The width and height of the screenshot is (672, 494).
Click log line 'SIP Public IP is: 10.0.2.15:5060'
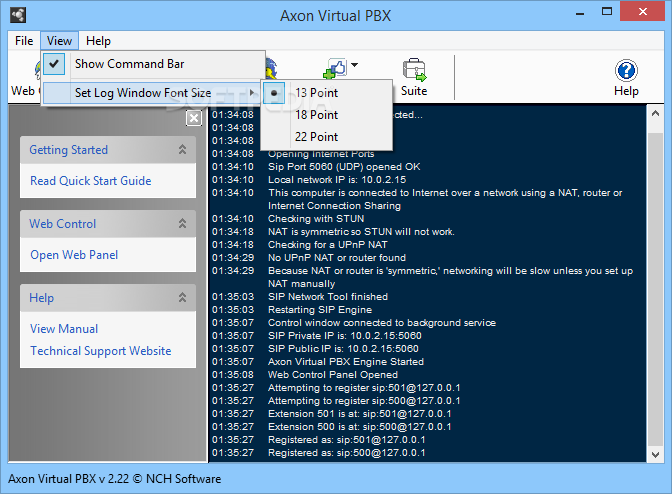[x=343, y=348]
